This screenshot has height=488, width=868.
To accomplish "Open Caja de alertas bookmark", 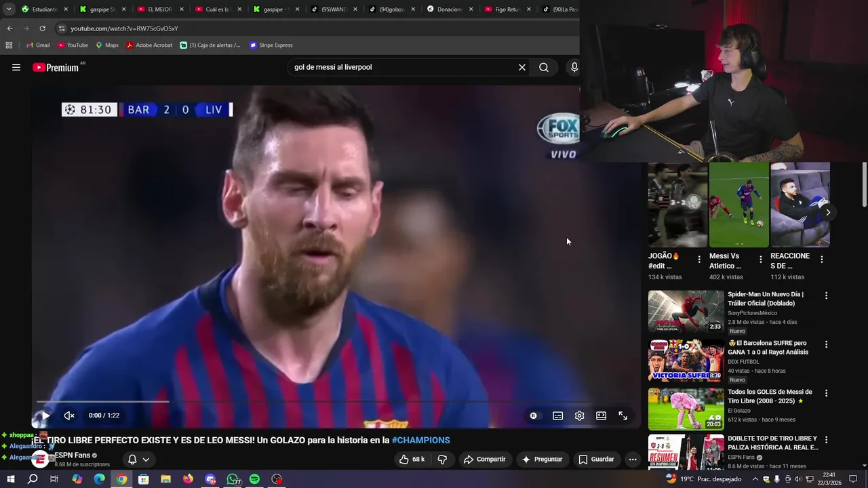I will pos(210,45).
